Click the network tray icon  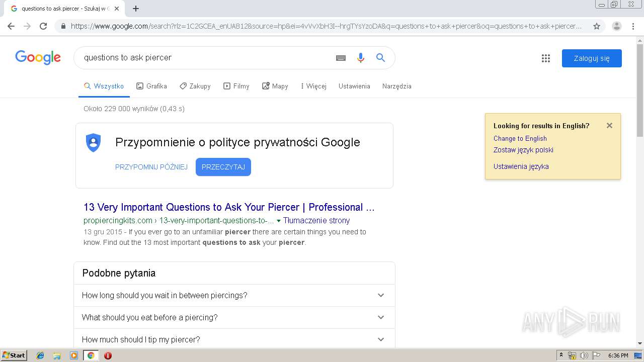pos(572,355)
